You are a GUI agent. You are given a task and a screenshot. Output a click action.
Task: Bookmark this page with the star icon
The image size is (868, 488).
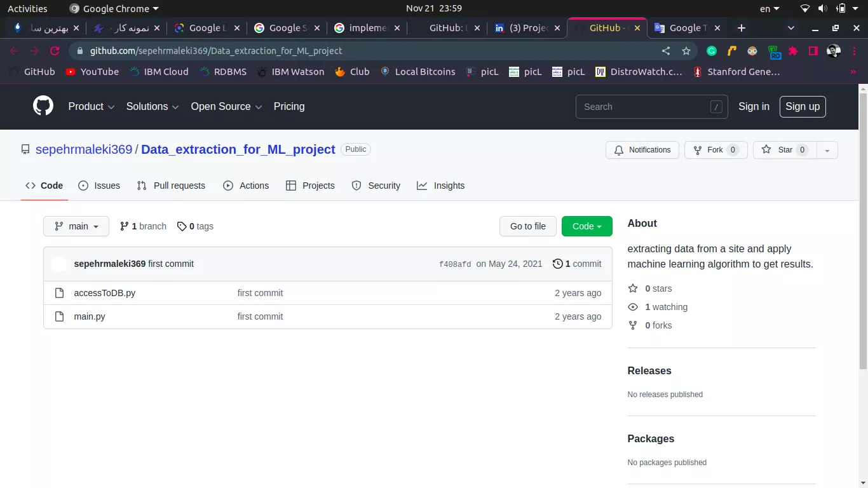click(686, 51)
